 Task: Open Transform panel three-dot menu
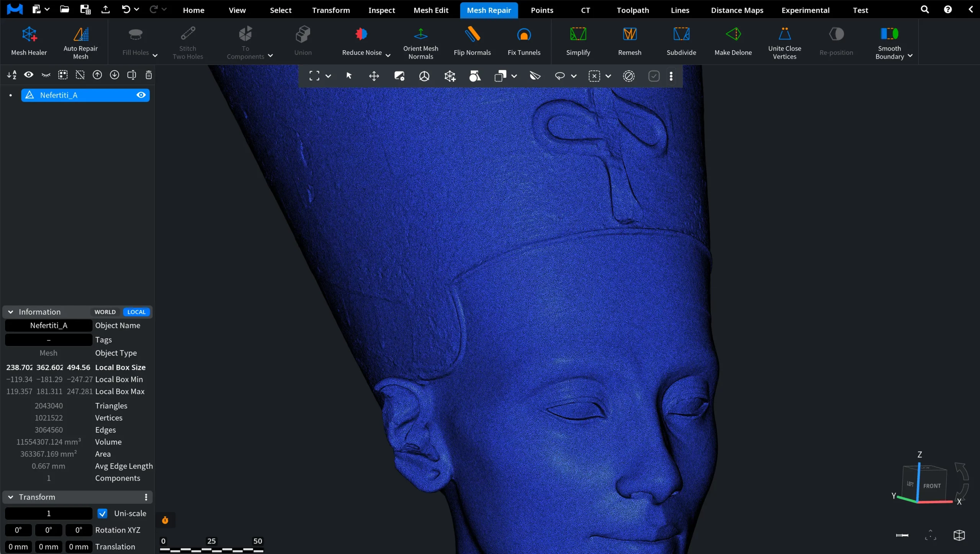coord(146,497)
